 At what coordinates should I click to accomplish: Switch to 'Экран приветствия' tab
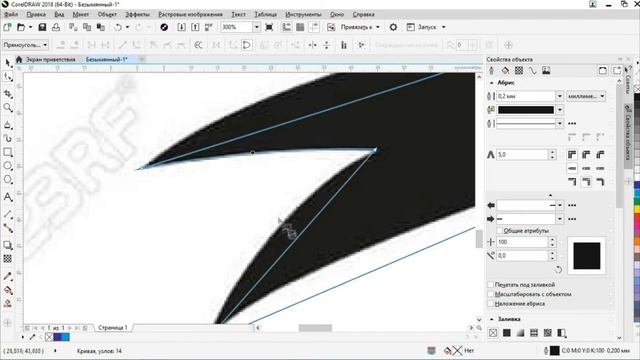51,60
